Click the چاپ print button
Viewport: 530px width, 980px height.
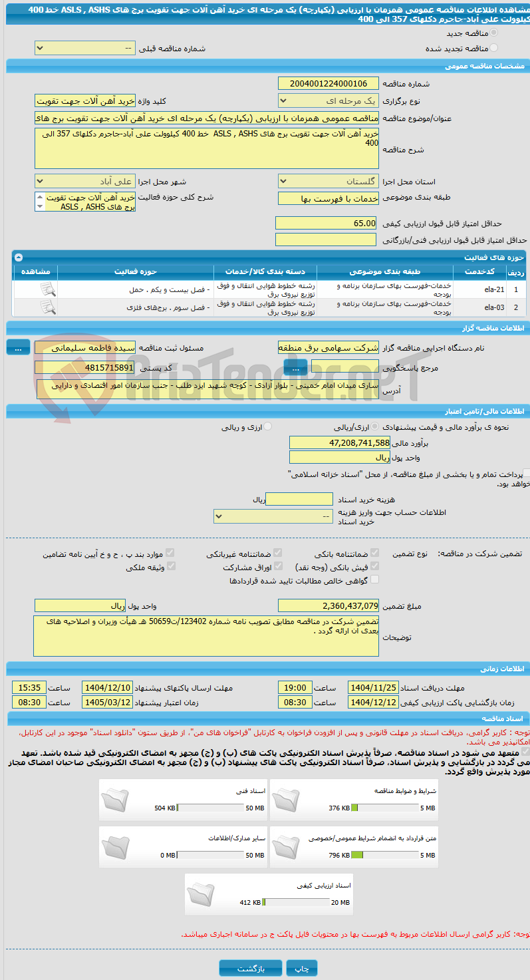(302, 968)
